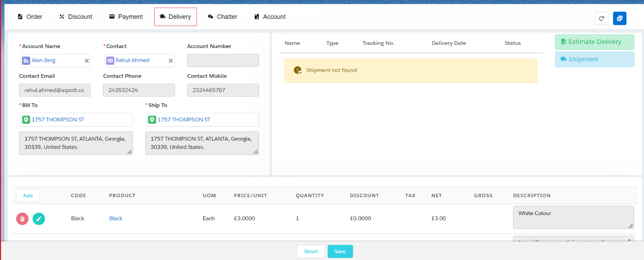
Task: Click the Ship To lookup field
Action: (202, 120)
